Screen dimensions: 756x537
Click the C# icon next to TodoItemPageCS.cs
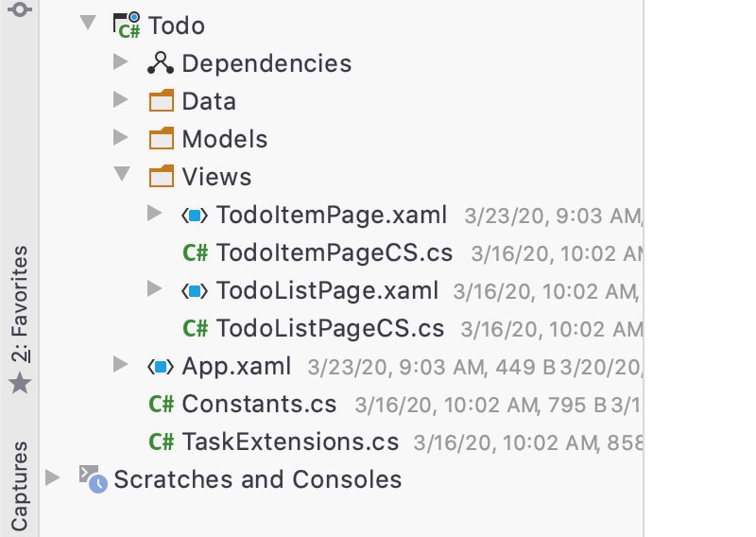(x=196, y=252)
